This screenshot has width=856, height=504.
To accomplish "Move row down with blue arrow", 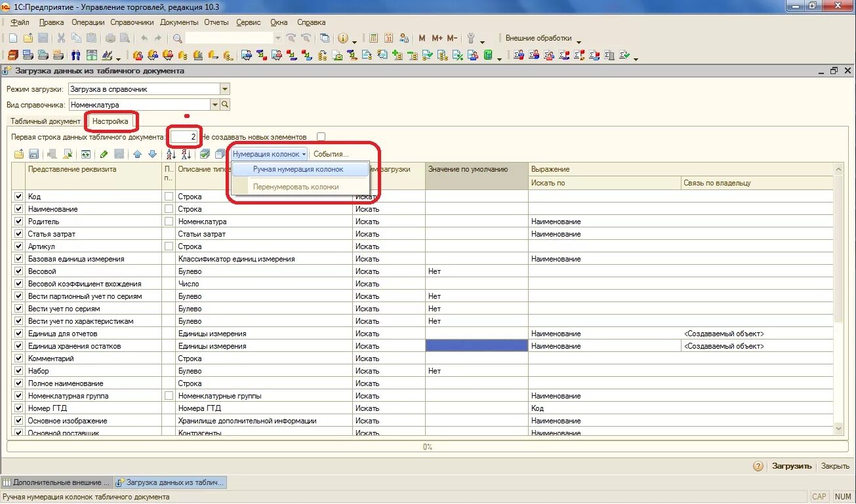I will click(x=152, y=154).
